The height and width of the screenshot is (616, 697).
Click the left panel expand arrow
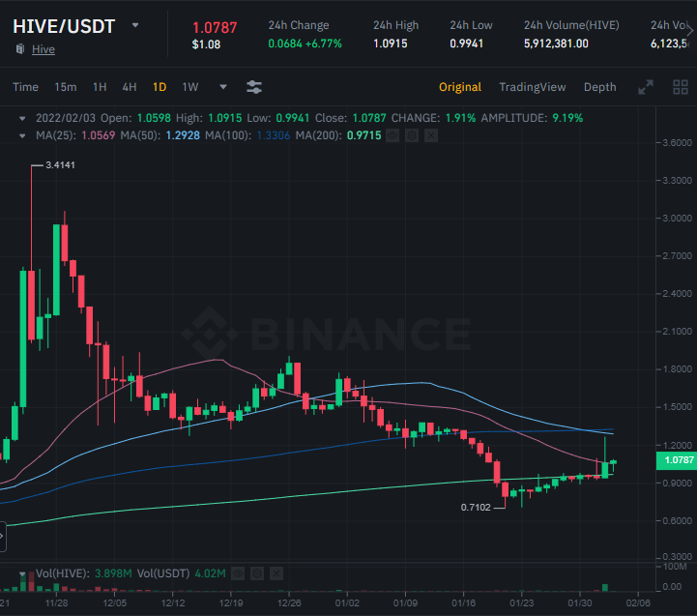(2, 536)
